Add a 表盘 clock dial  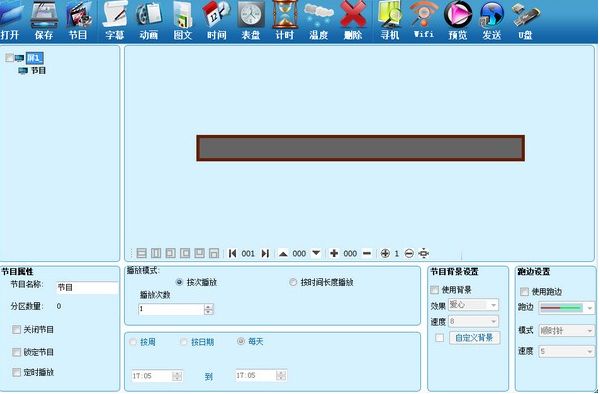pyautogui.click(x=251, y=21)
